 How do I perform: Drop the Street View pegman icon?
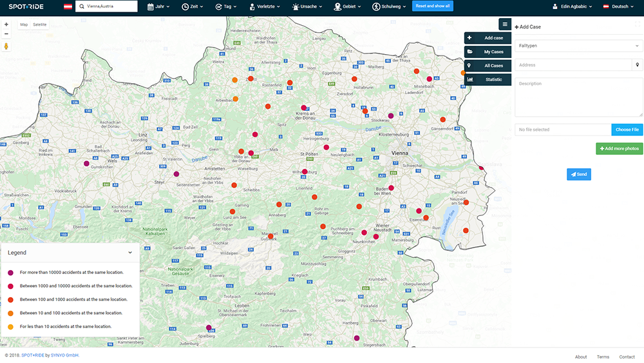[6, 46]
